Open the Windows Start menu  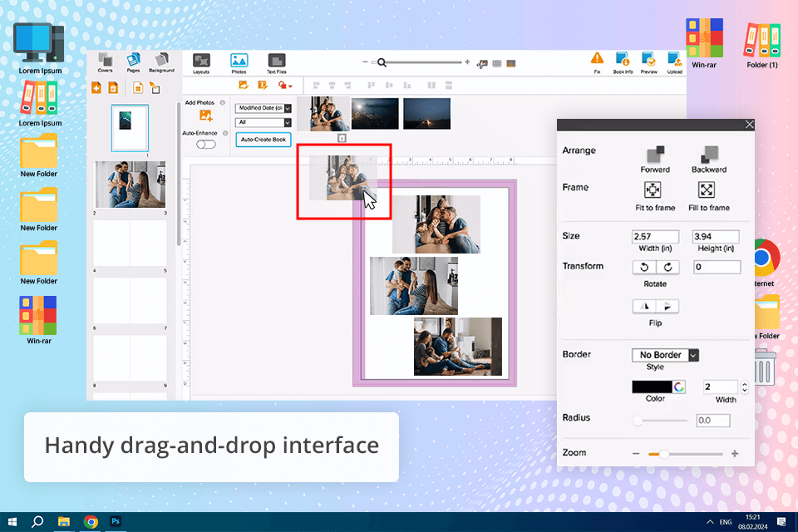pyautogui.click(x=12, y=522)
